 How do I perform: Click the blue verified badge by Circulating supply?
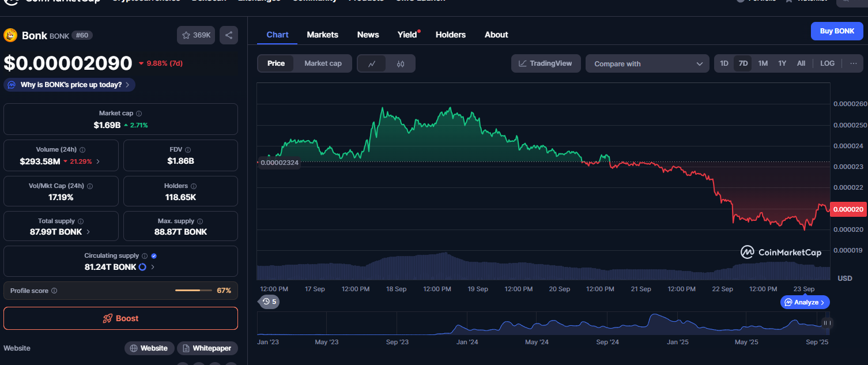[154, 255]
